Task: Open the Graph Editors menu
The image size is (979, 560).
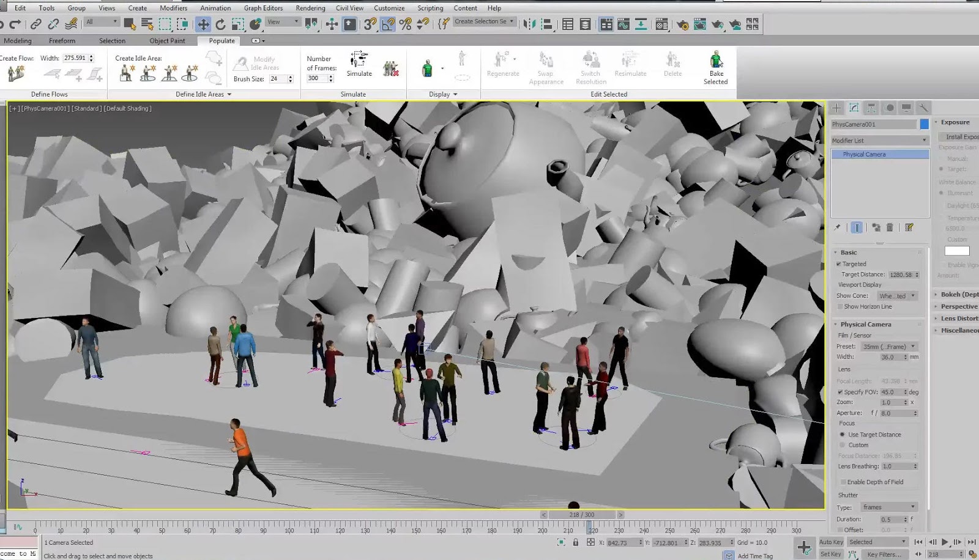Action: (x=263, y=8)
